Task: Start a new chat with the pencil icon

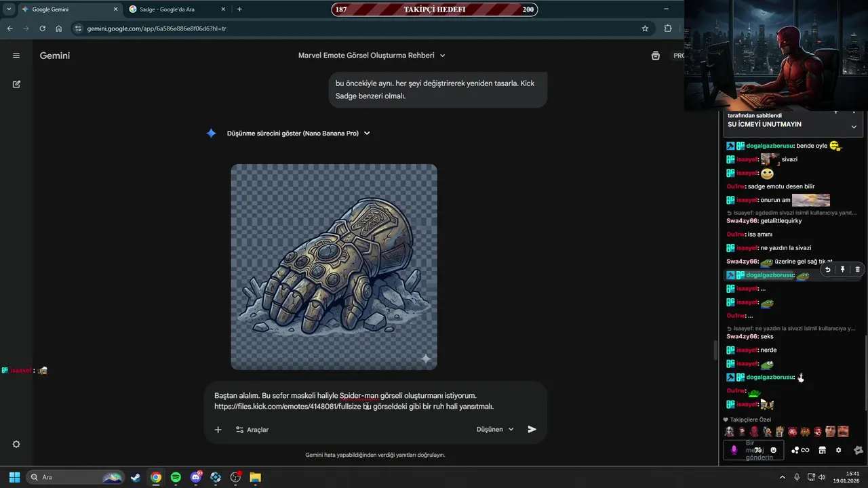Action: (16, 84)
